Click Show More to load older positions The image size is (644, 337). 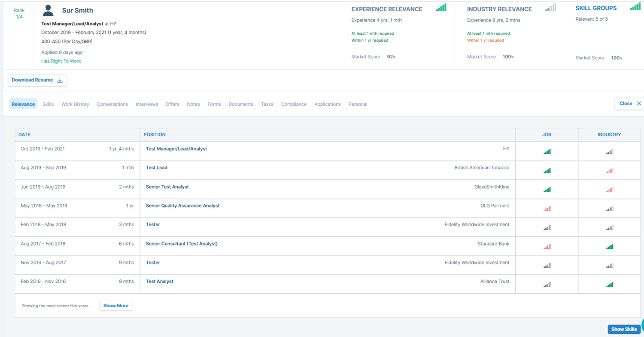(x=116, y=306)
